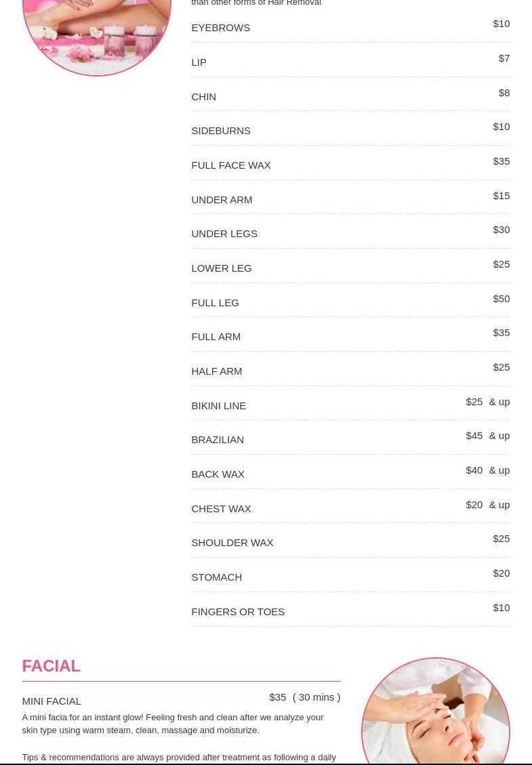The width and height of the screenshot is (532, 765).
Task: Select the CHIN wax entry
Action: click(x=203, y=97)
